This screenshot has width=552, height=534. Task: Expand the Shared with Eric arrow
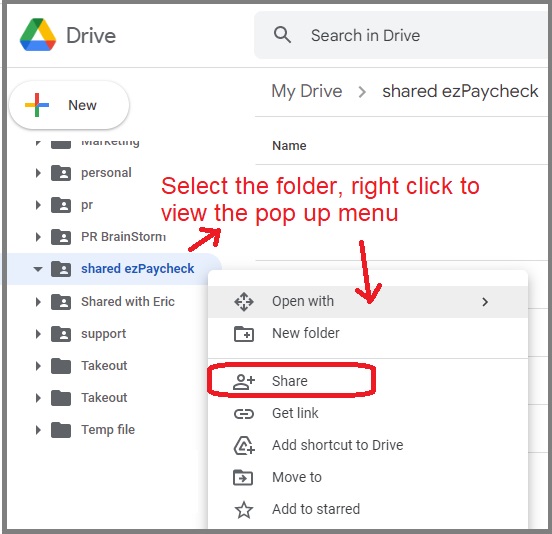(38, 302)
